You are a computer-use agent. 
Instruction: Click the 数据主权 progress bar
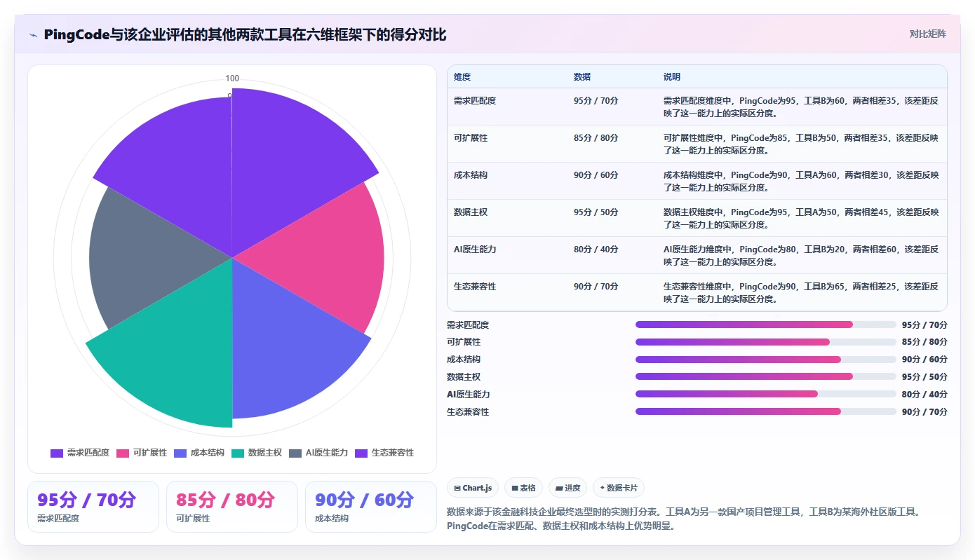pos(766,376)
